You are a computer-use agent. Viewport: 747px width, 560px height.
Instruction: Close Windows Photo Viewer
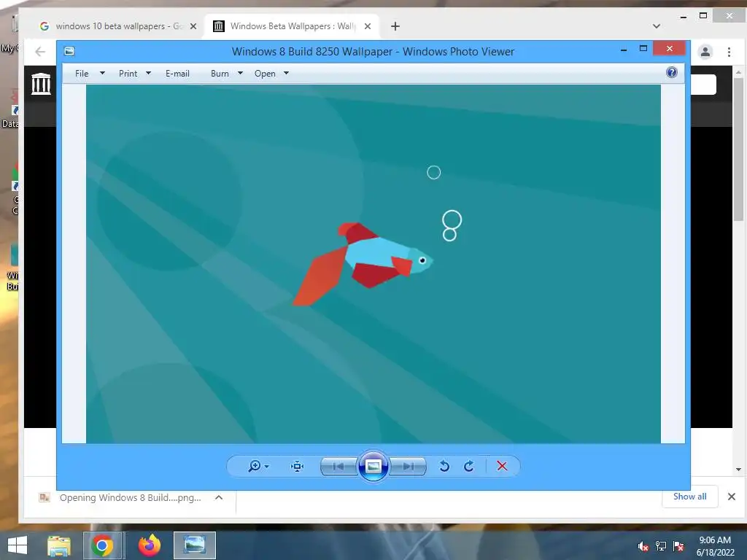click(670, 49)
